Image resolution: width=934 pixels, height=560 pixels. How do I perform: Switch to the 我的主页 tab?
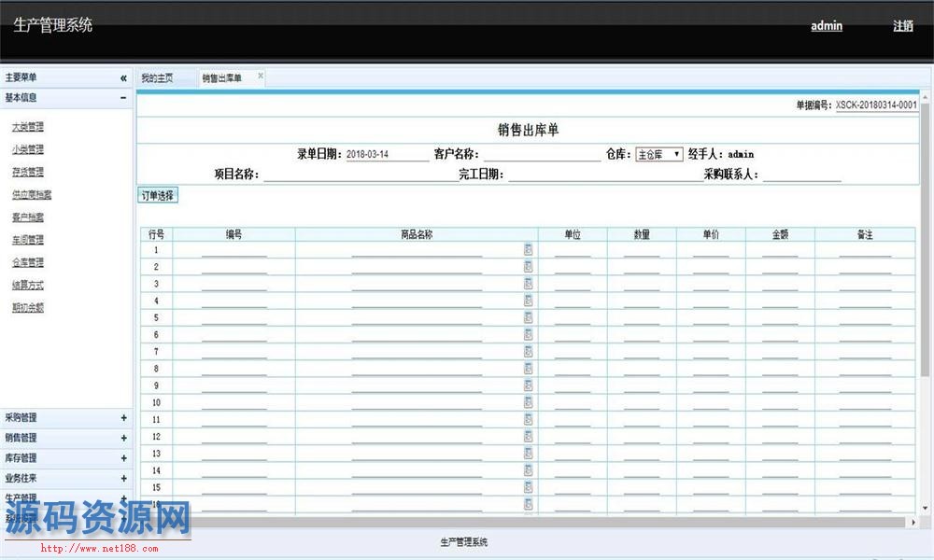[x=157, y=78]
